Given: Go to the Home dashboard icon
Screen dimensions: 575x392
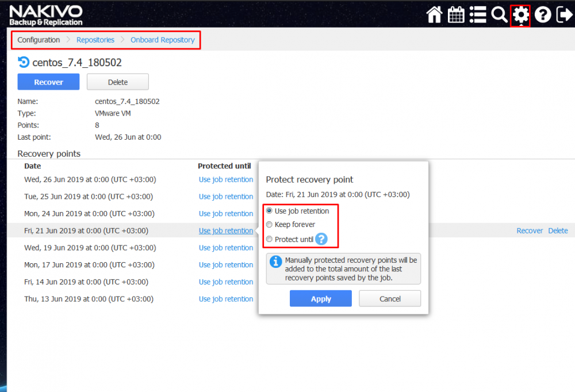Looking at the screenshot, I should [434, 15].
